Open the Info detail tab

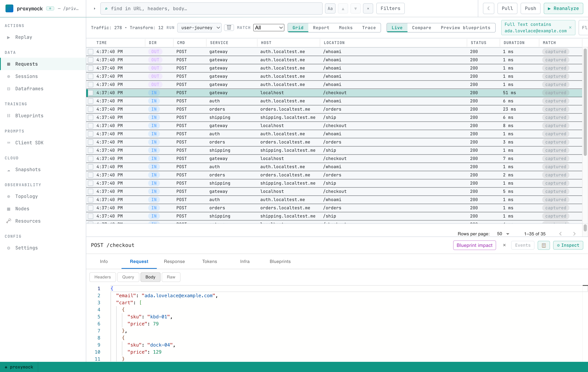click(x=103, y=261)
